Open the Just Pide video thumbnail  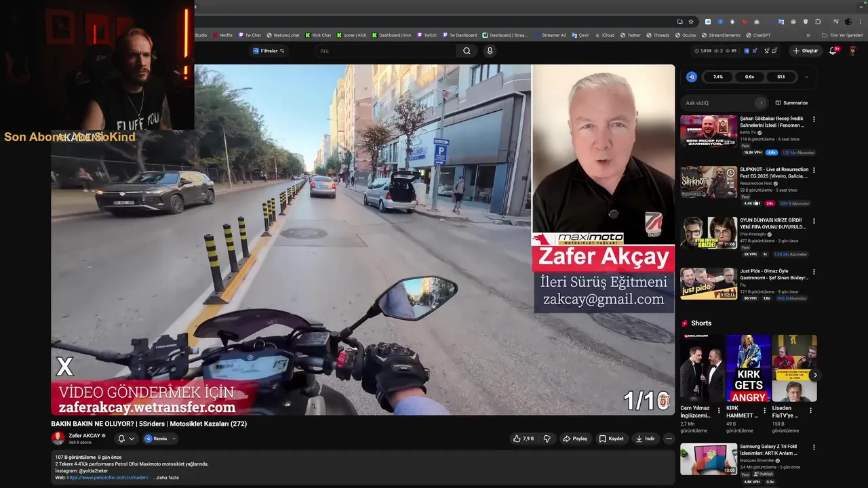[x=709, y=283]
